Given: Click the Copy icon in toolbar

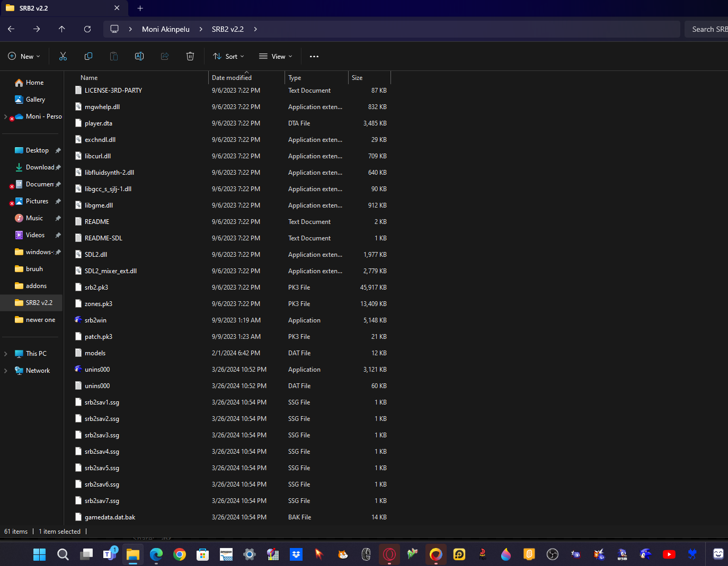Looking at the screenshot, I should click(88, 56).
